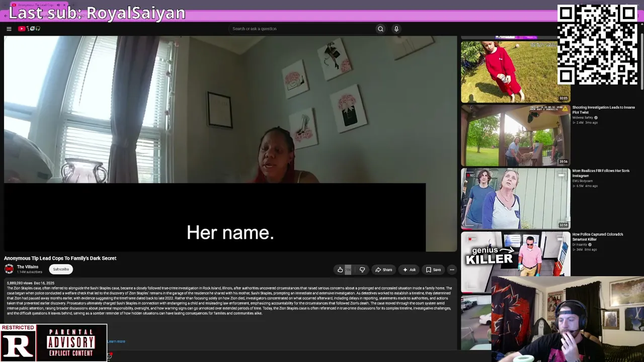Close the 'Anonymous Tip Lead Cops' browser tab
The height and width of the screenshot is (362, 644).
(x=64, y=5)
